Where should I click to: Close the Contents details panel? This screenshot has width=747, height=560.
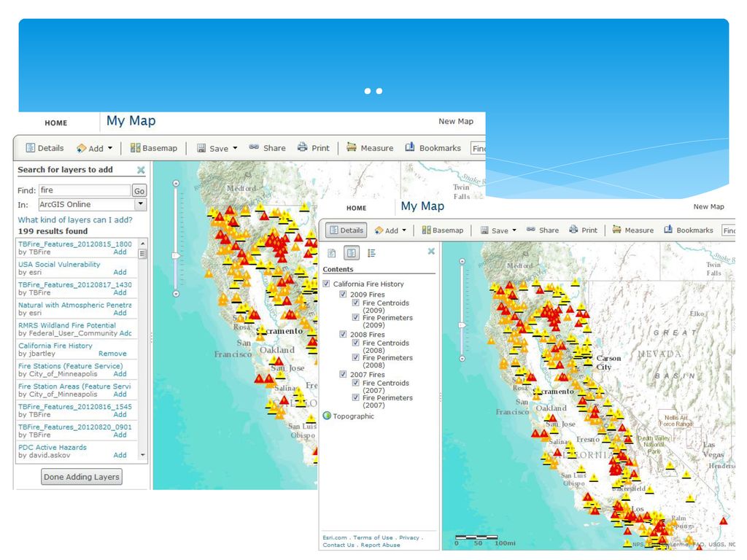[x=431, y=251]
